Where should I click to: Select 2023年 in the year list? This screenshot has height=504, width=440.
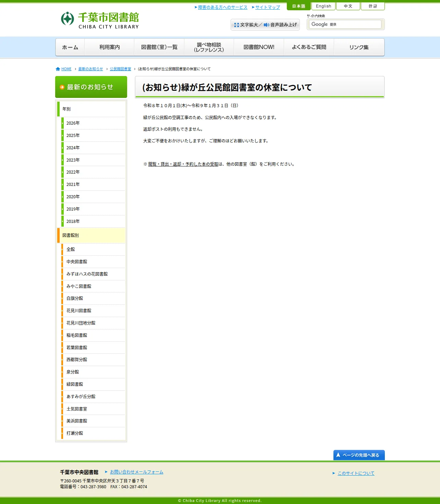[93, 160]
